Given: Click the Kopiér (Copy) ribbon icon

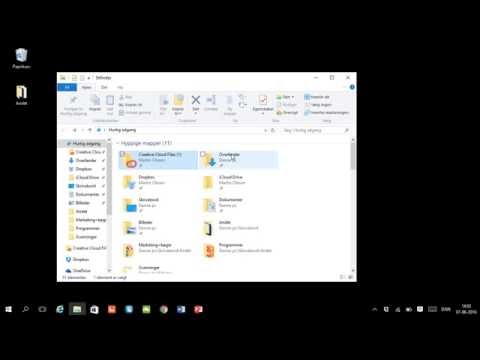Looking at the screenshot, I should (95, 100).
